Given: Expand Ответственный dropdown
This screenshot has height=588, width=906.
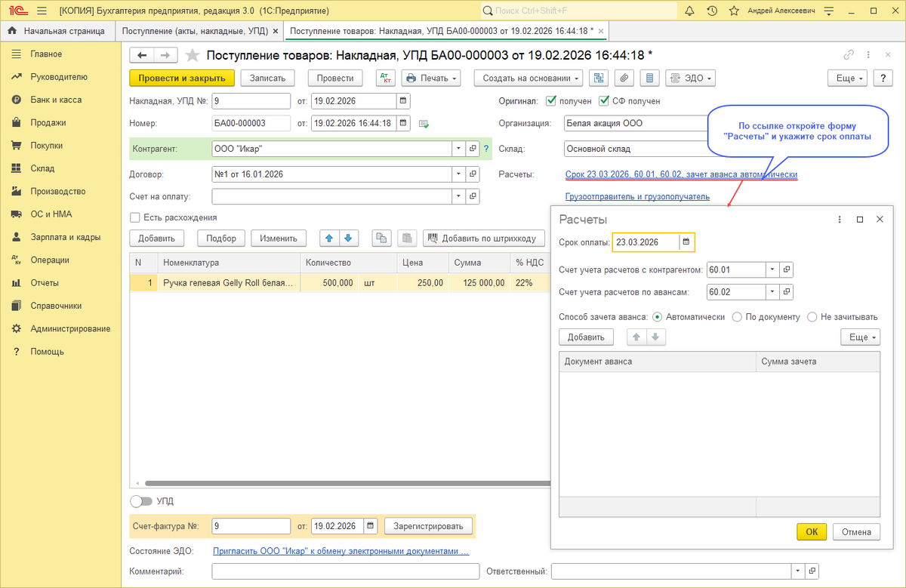Looking at the screenshot, I should [x=797, y=571].
